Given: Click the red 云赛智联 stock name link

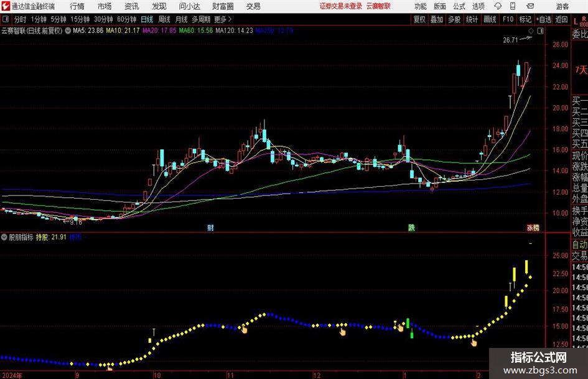Looking at the screenshot, I should coord(378,6).
